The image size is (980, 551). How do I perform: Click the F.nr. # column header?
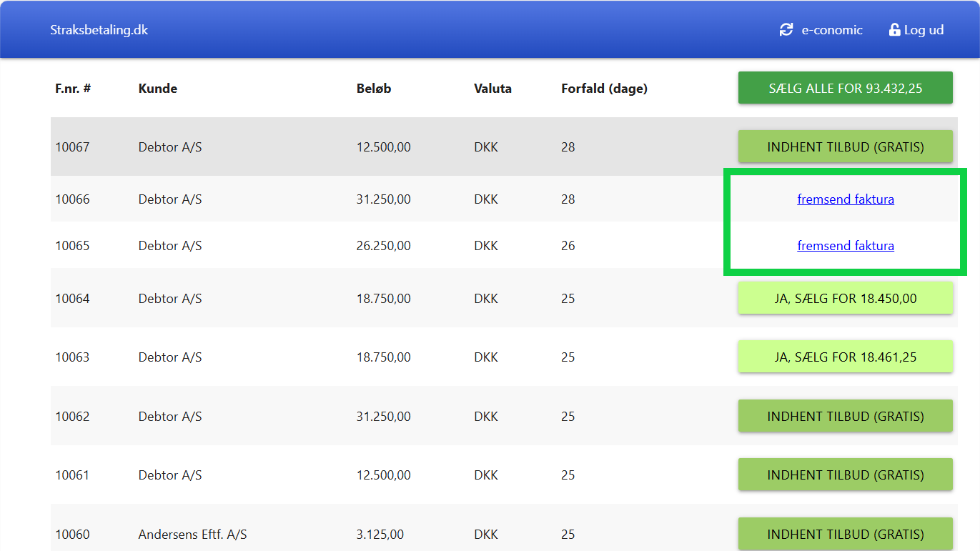pyautogui.click(x=73, y=89)
